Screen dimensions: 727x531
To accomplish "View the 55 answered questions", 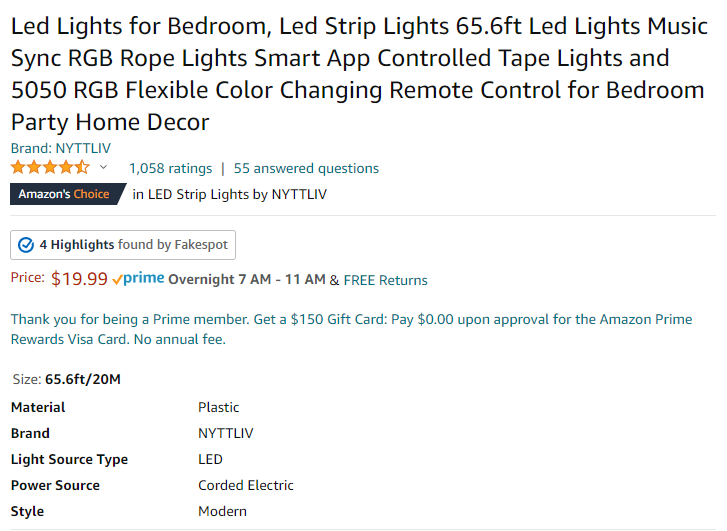I will [x=306, y=168].
